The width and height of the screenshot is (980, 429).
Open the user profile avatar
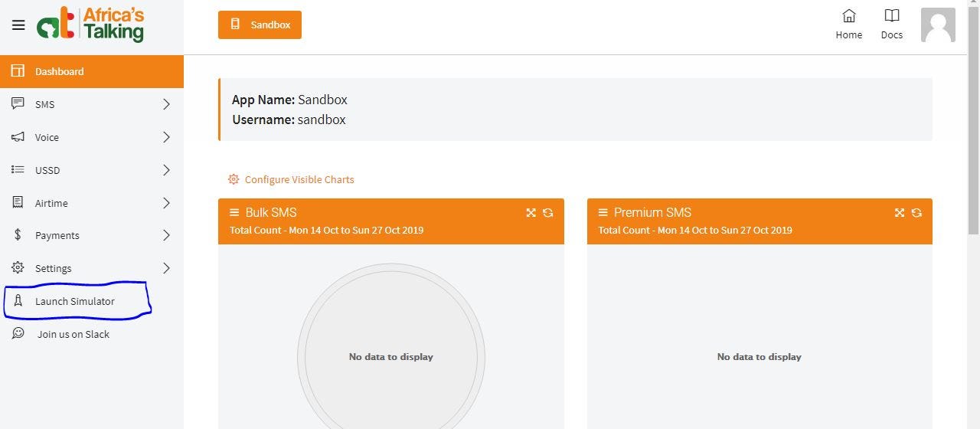tap(938, 25)
